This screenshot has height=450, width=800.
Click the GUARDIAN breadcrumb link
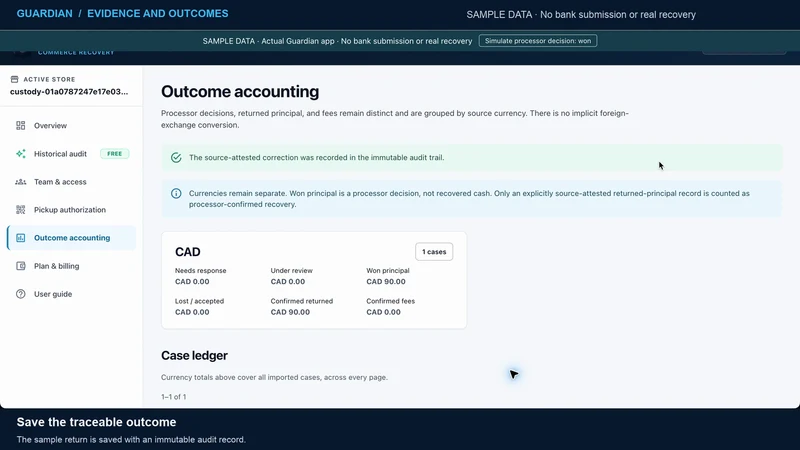44,14
